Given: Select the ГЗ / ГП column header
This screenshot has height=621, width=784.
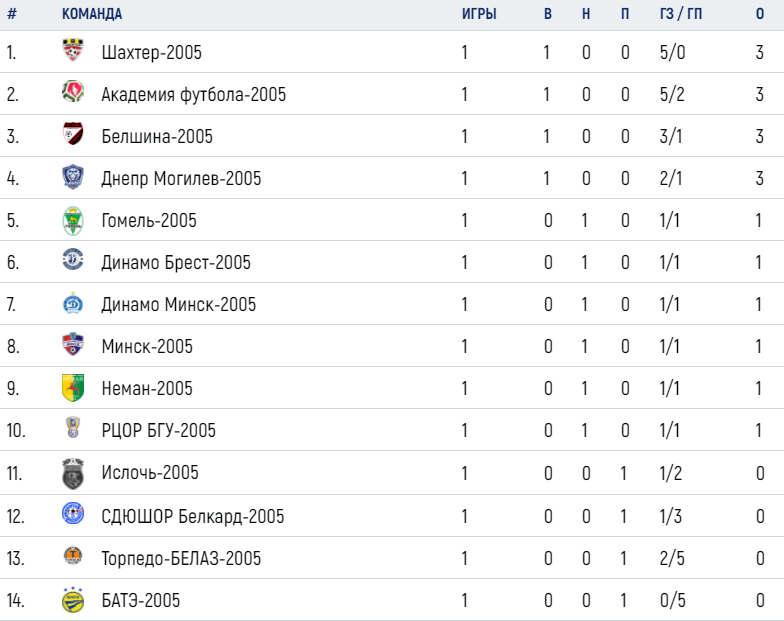Looking at the screenshot, I should (681, 14).
